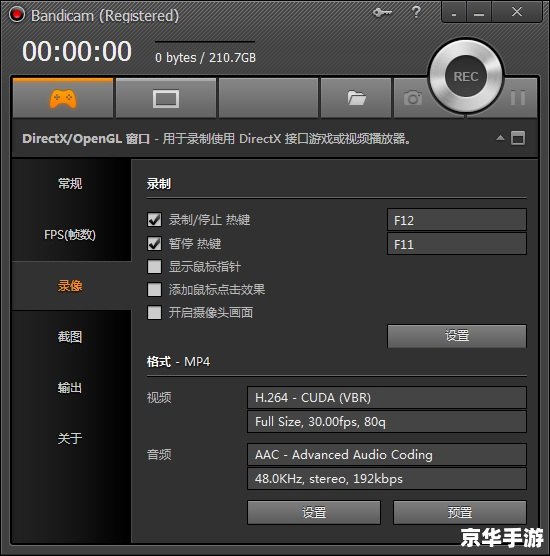Toggle the 录制/停止 热键 checkbox

pyautogui.click(x=154, y=219)
